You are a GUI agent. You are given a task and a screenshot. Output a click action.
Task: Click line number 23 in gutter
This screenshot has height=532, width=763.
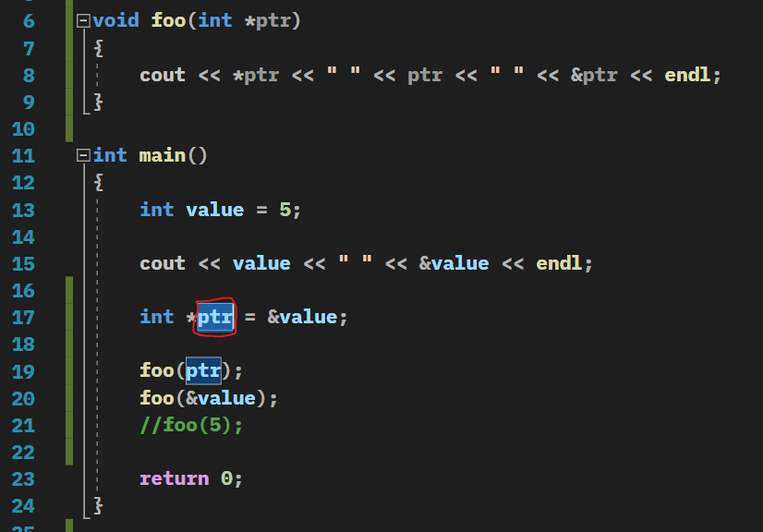pyautogui.click(x=23, y=479)
